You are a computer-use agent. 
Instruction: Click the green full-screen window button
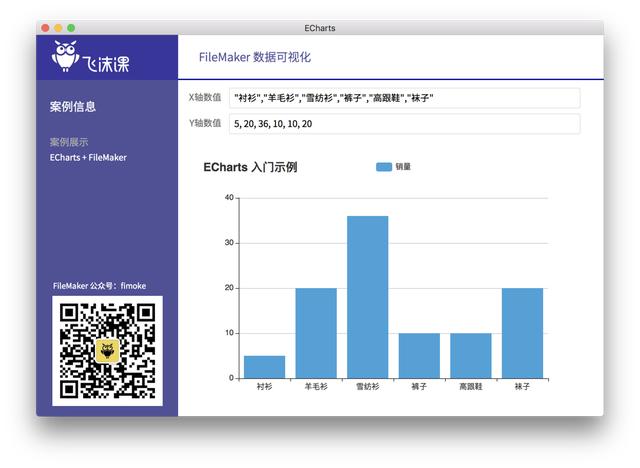(x=71, y=28)
